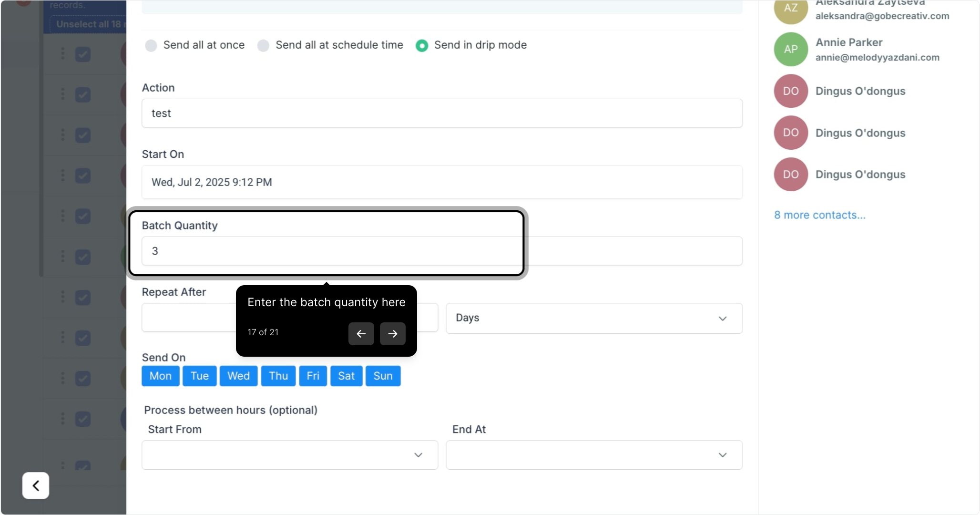Select the Send all at schedule time option
This screenshot has height=515, width=980.
pyautogui.click(x=263, y=45)
